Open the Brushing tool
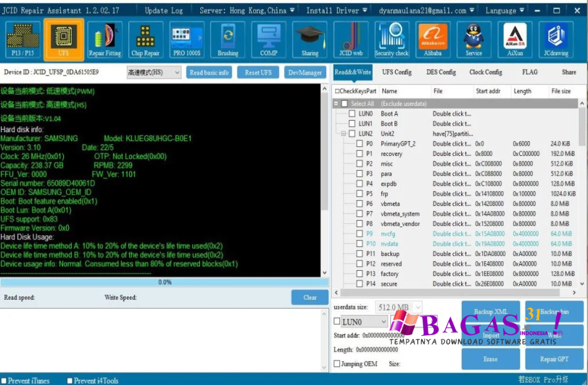This screenshot has width=588, height=385. [x=228, y=39]
